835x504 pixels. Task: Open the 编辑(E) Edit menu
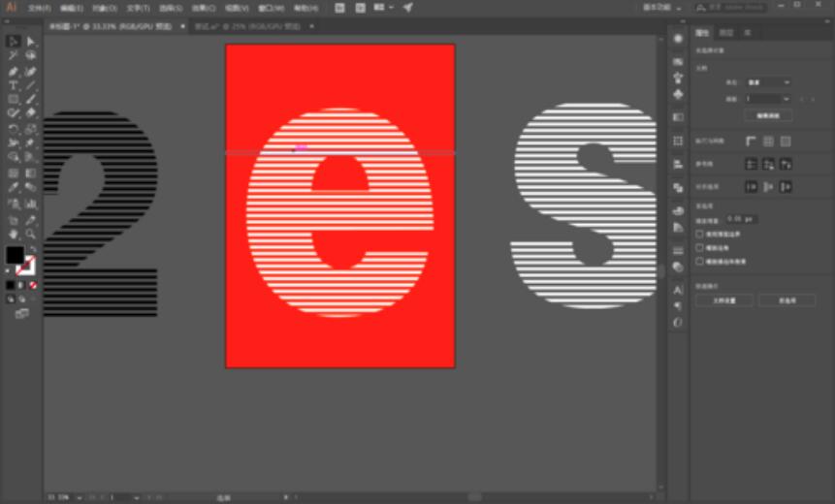pos(72,8)
